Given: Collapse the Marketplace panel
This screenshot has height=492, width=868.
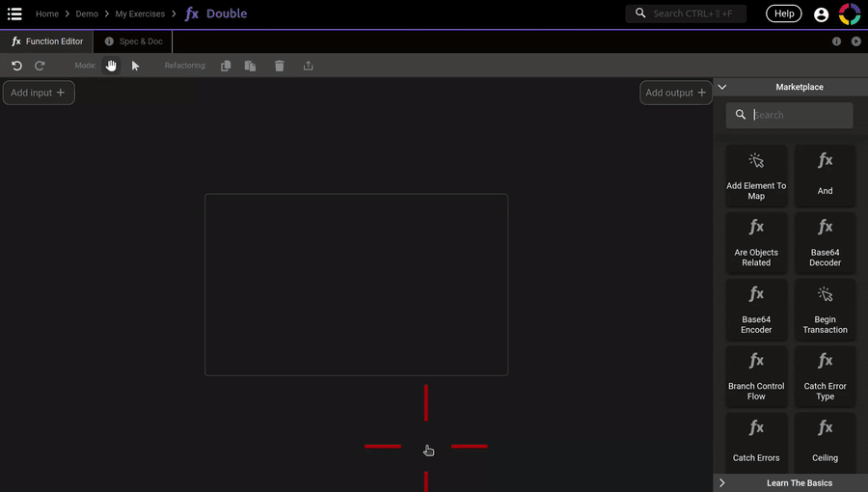Looking at the screenshot, I should 722,87.
